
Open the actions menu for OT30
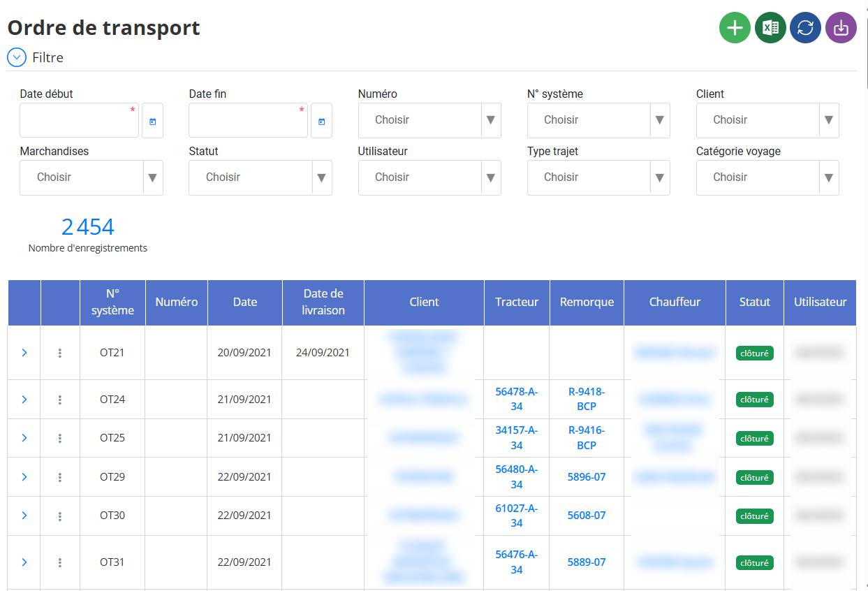(60, 516)
